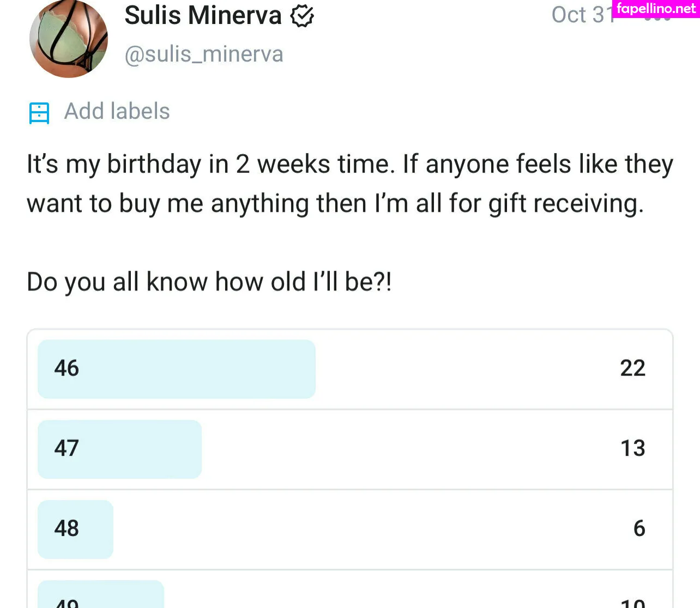Click the 10 vote count for option 49
700x608 pixels.
(x=632, y=603)
